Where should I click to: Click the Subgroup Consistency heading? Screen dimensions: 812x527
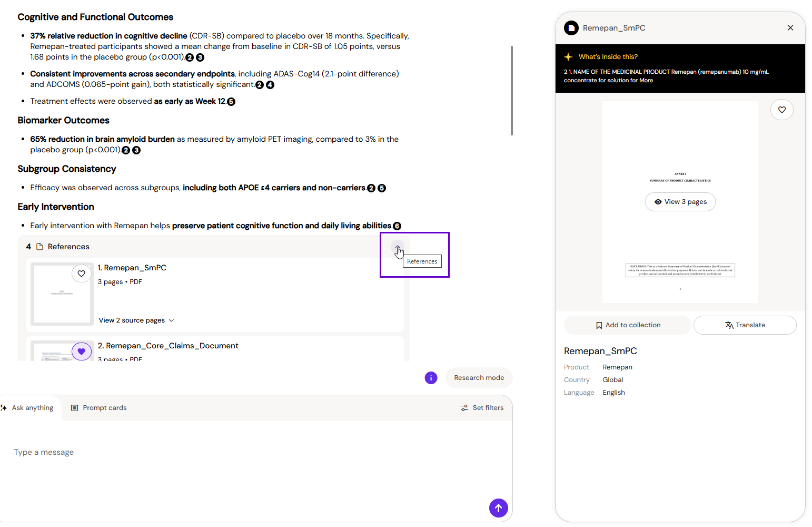coord(67,169)
